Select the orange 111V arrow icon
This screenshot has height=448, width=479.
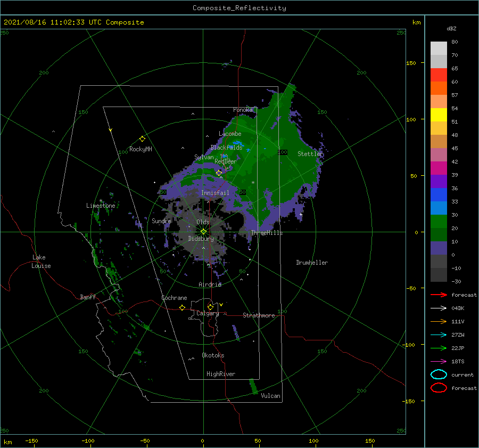tap(439, 321)
